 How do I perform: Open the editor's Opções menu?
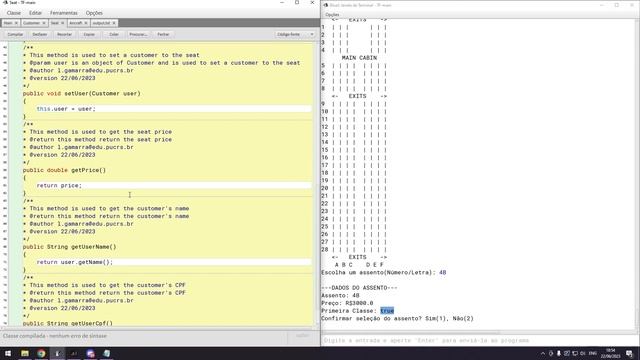[x=94, y=13]
